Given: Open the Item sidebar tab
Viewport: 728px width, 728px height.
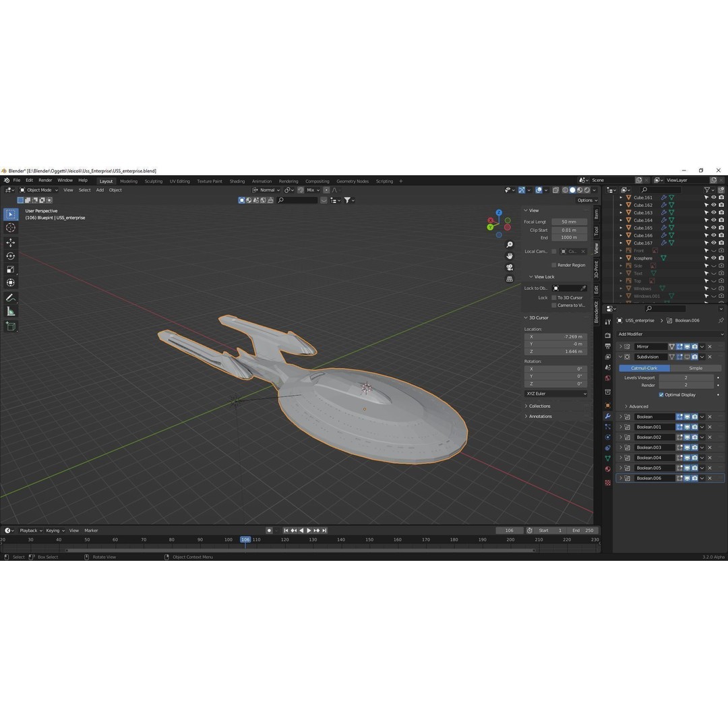Looking at the screenshot, I should 597,214.
